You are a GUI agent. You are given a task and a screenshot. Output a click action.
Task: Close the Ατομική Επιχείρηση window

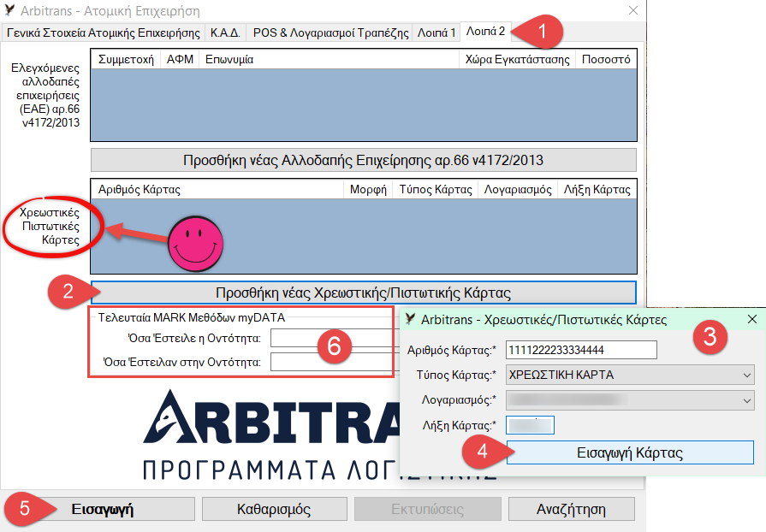(633, 10)
